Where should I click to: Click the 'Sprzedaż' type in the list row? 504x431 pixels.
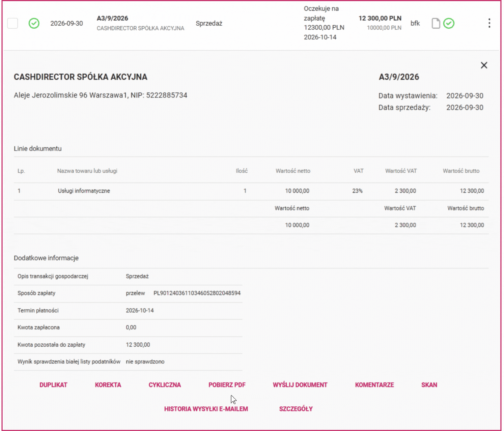pyautogui.click(x=209, y=23)
